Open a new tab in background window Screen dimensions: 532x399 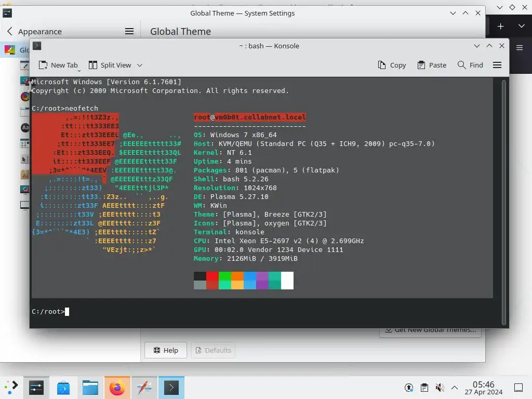tap(500, 26)
